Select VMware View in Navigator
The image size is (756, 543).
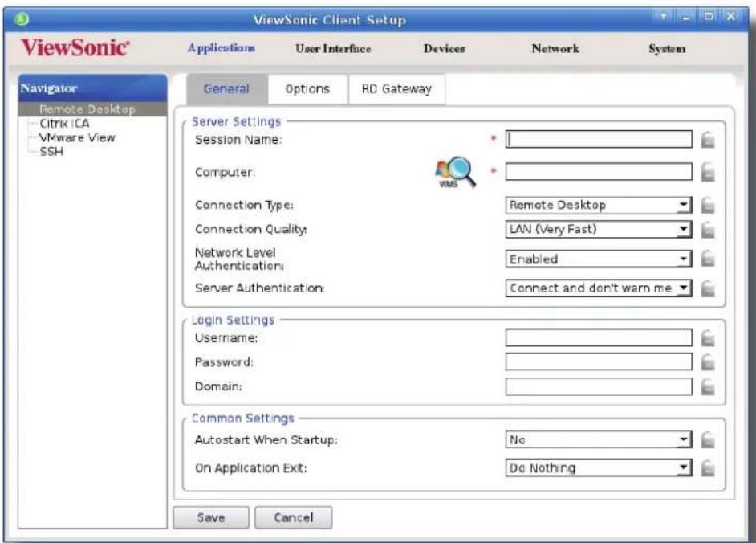point(77,137)
